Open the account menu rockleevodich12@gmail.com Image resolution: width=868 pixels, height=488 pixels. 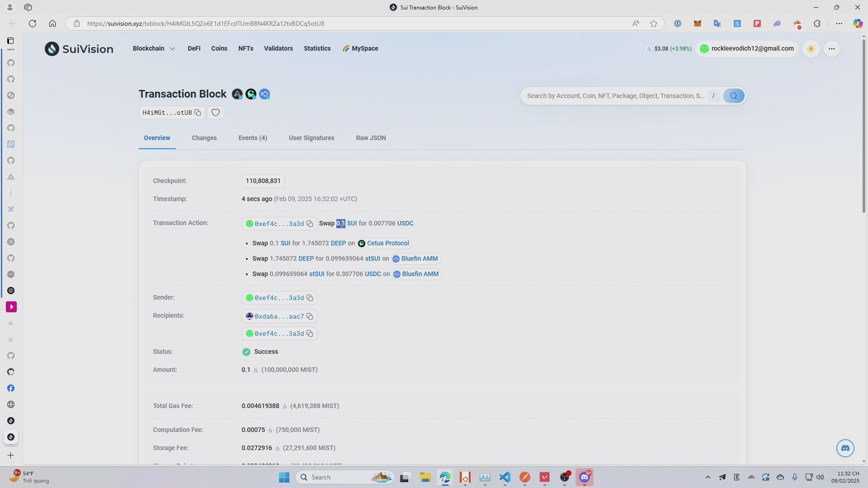click(746, 48)
